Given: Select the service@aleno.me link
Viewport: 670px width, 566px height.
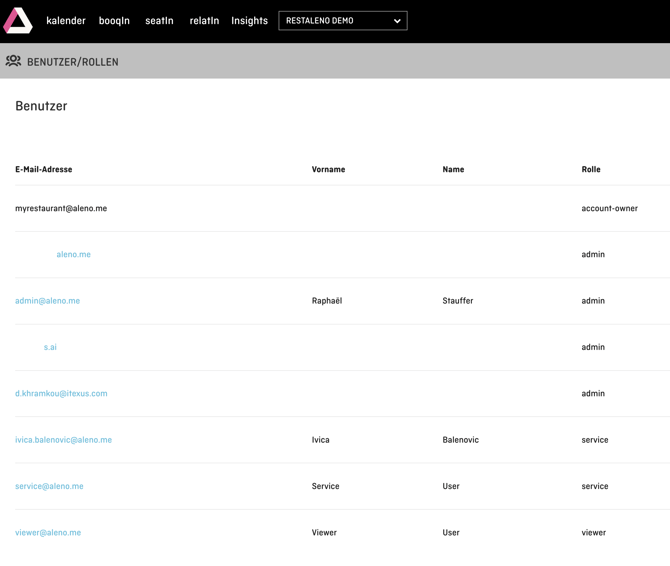Looking at the screenshot, I should [49, 487].
